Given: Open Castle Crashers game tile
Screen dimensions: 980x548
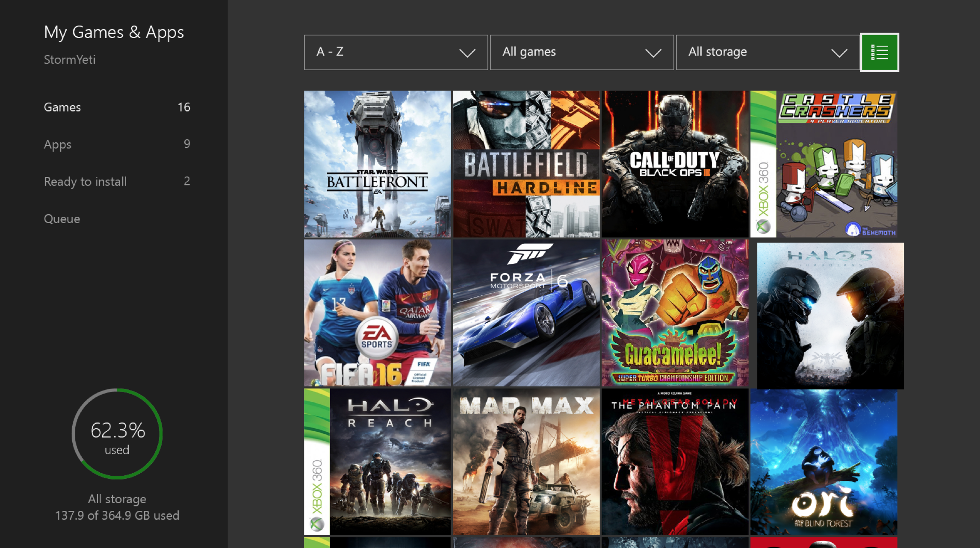Looking at the screenshot, I should (824, 164).
